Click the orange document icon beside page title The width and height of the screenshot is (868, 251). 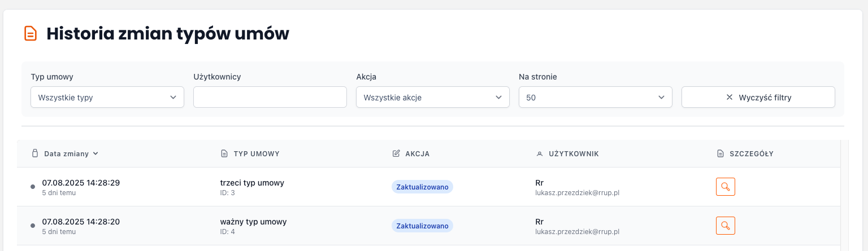(31, 34)
